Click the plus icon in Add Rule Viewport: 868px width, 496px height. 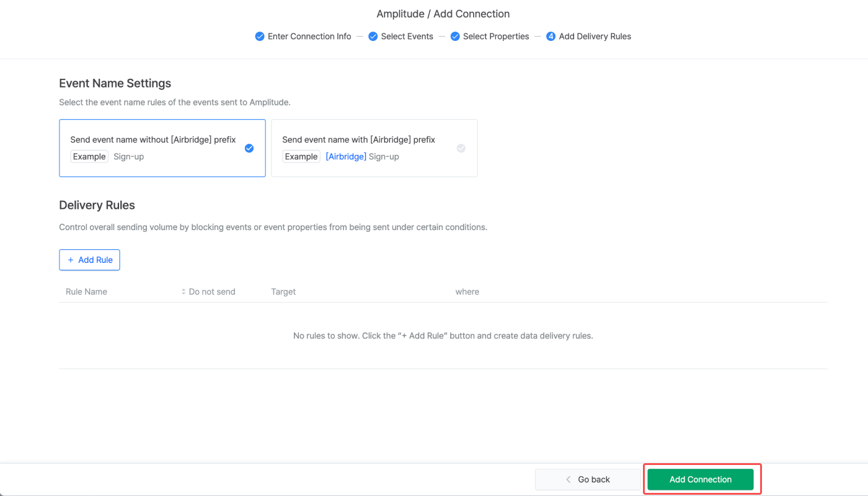[x=71, y=260]
